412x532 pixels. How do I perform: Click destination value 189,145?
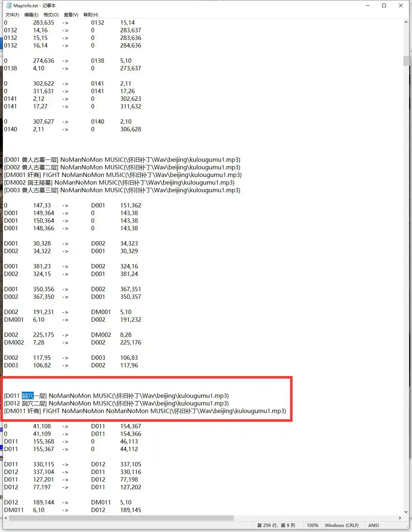tap(131, 510)
